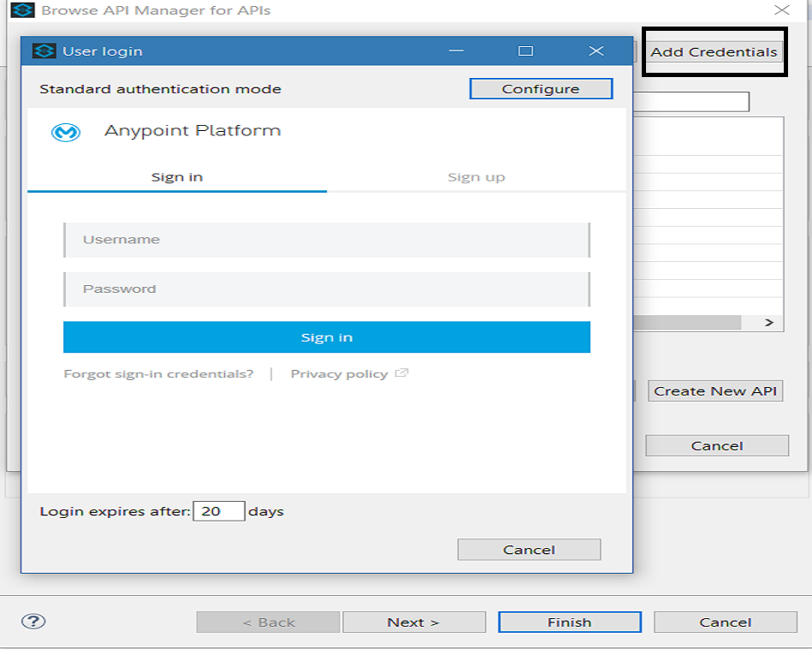Edit the Login expires after days field
This screenshot has height=649, width=812.
pyautogui.click(x=218, y=511)
